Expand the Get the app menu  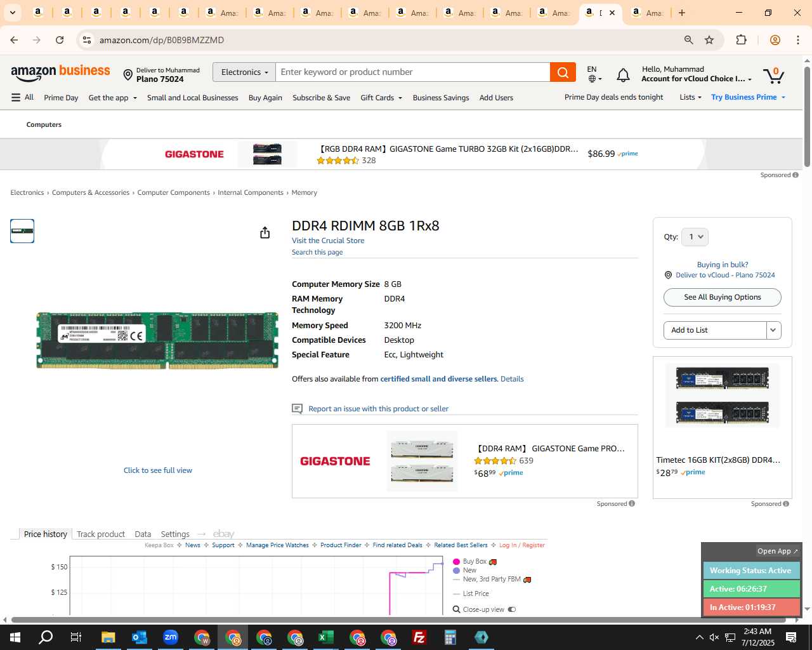pos(112,98)
